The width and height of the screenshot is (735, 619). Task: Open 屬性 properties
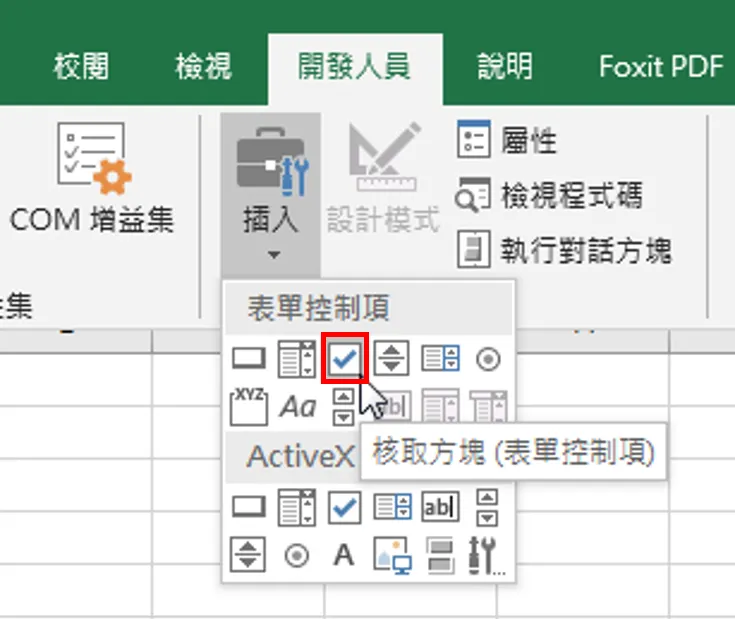(507, 139)
